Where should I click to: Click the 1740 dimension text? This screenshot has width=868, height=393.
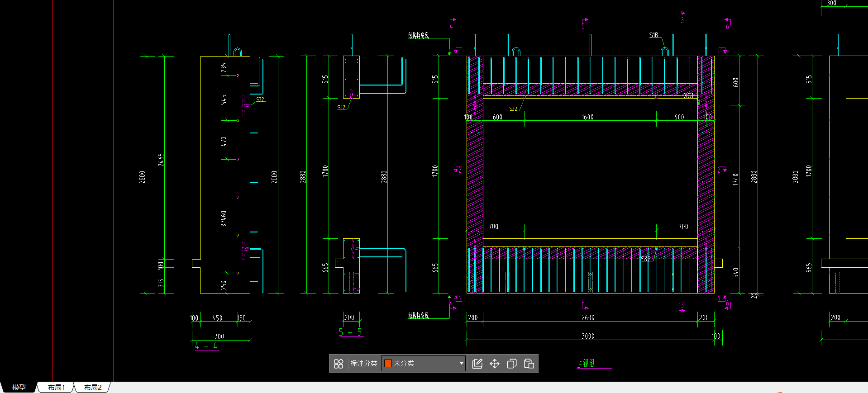736,179
